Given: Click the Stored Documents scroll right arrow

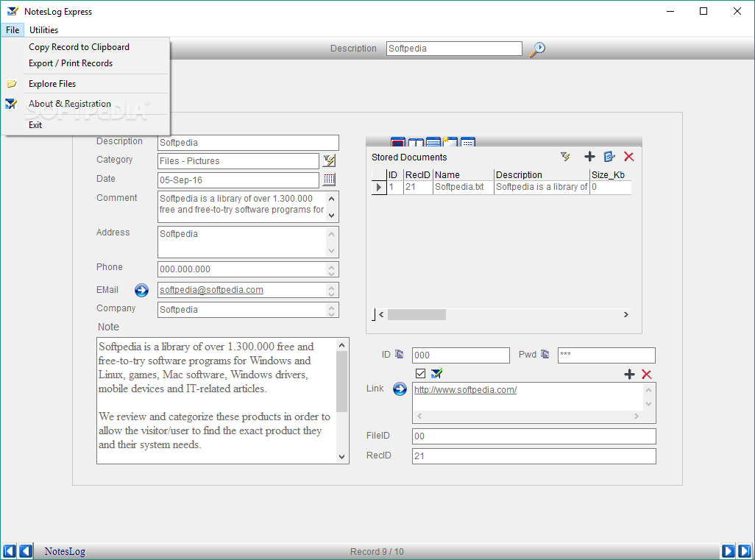Looking at the screenshot, I should click(626, 314).
